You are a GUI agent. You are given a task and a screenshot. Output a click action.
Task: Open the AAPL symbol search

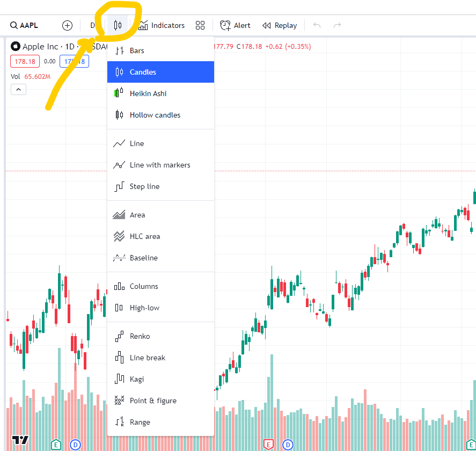[24, 25]
